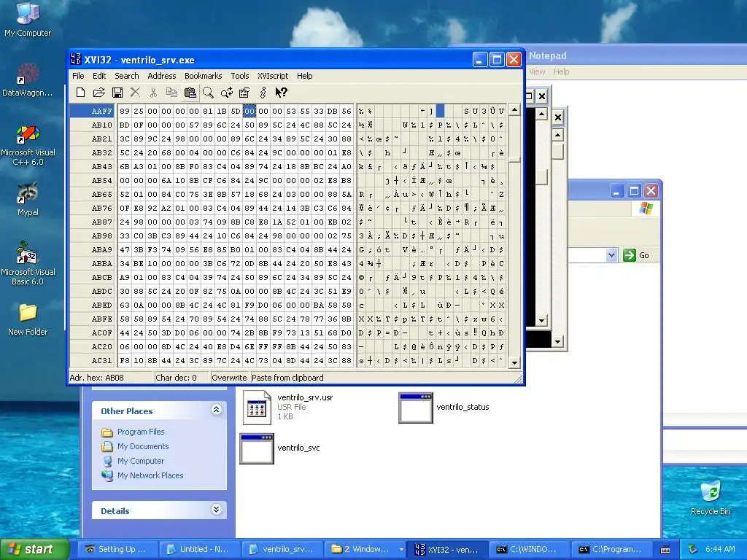Viewport: 747px width, 560px height.
Task: Expand the Details panel chevron
Action: pos(216,510)
